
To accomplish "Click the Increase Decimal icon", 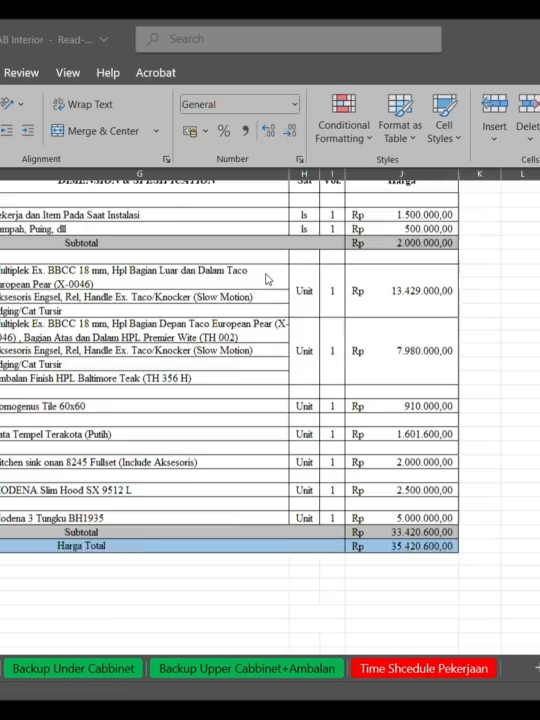I will point(269,131).
